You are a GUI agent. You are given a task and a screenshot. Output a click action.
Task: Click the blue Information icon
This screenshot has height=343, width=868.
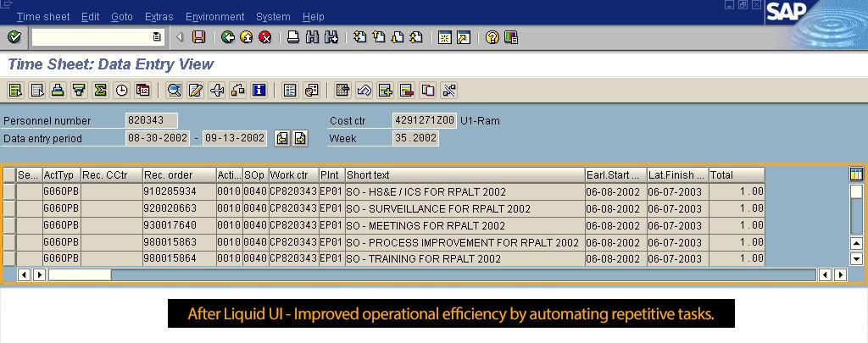(x=259, y=90)
